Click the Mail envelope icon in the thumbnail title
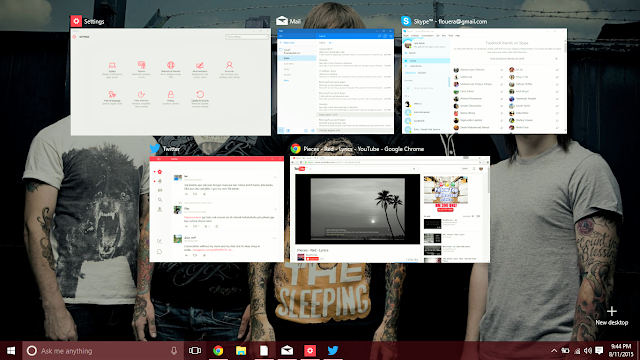 [282, 21]
